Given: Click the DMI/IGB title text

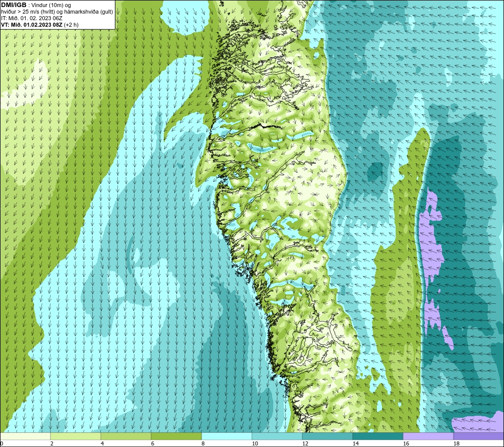Looking at the screenshot, I should coord(14,5).
